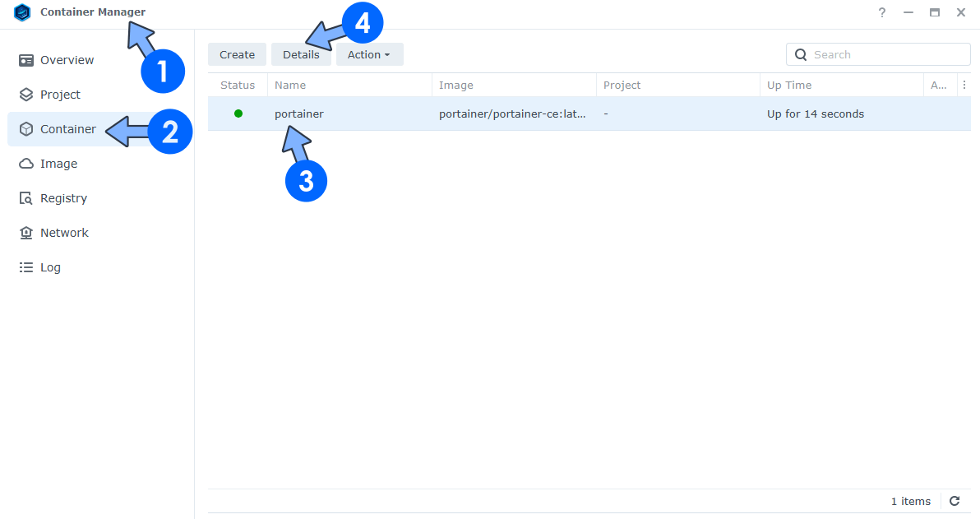Sort by the Name column header
The image size is (980, 519).
coord(349,85)
